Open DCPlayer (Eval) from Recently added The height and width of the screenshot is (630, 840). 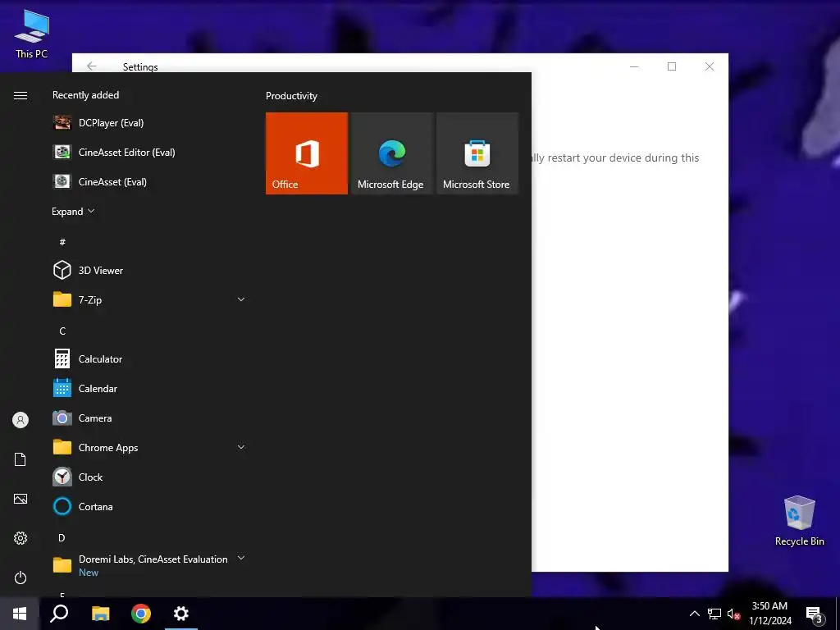[149, 123]
